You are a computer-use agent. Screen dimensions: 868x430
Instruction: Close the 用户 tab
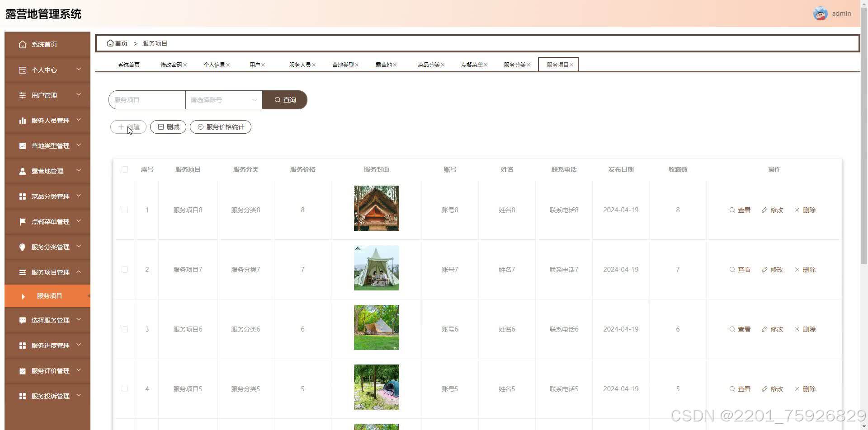pyautogui.click(x=263, y=65)
